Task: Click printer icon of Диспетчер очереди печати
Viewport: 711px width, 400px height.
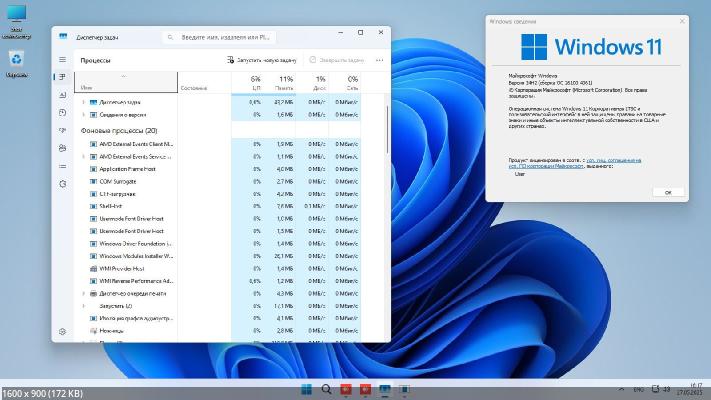Action: click(93, 293)
